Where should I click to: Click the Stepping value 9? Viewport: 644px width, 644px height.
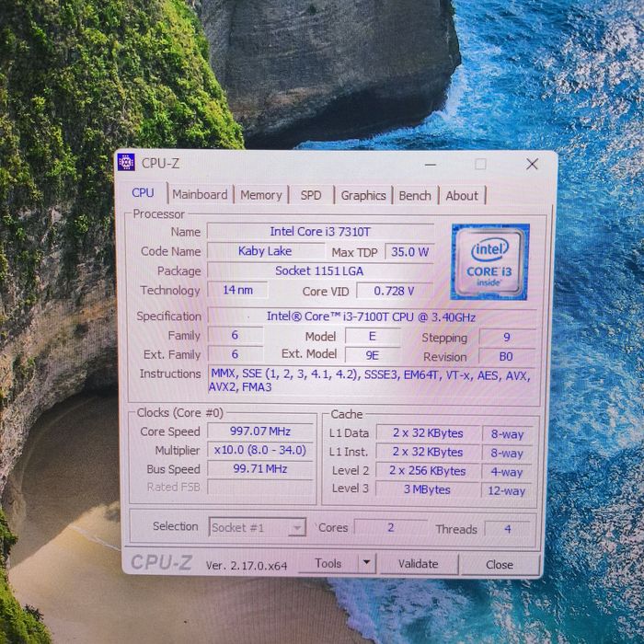click(507, 338)
